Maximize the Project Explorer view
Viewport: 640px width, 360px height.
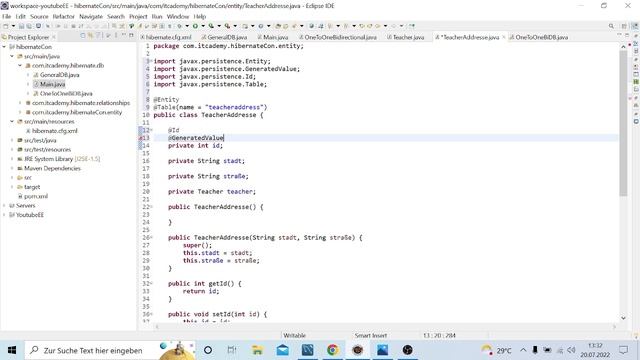click(131, 36)
